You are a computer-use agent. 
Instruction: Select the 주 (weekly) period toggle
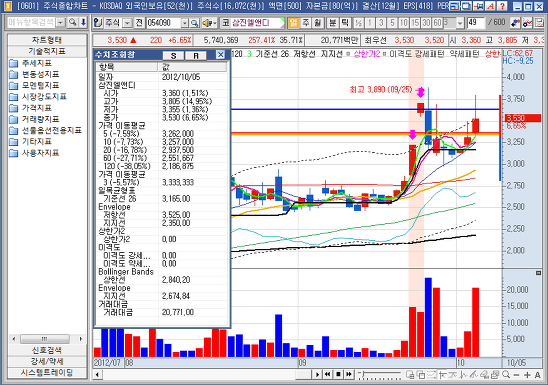pyautogui.click(x=306, y=23)
